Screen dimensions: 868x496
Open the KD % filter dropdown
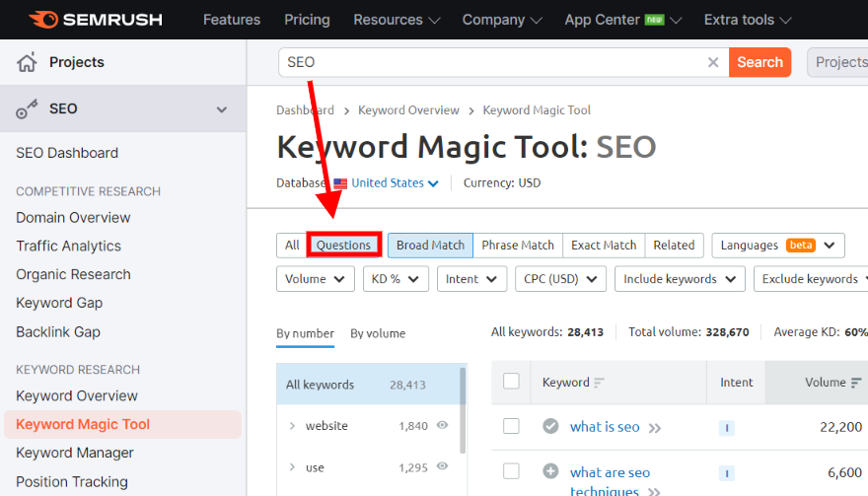(x=396, y=279)
